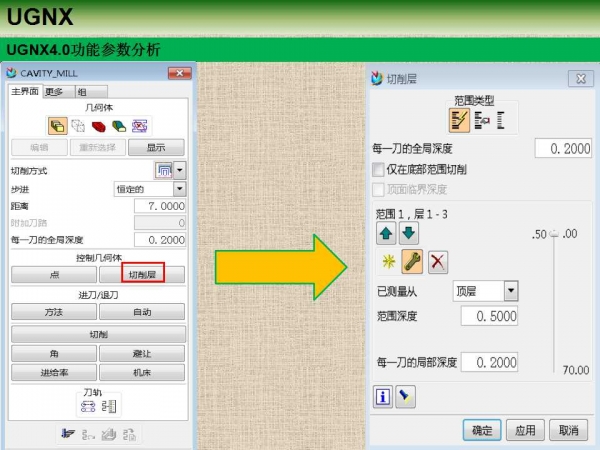Viewport: 600px width, 450px height.
Task: Click the 重新选择 button
Action: point(98,148)
